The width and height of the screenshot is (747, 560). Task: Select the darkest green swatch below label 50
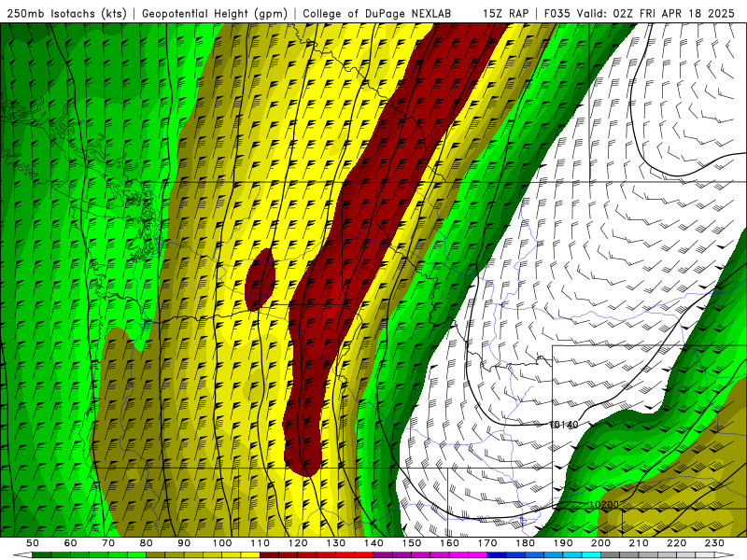point(42,555)
